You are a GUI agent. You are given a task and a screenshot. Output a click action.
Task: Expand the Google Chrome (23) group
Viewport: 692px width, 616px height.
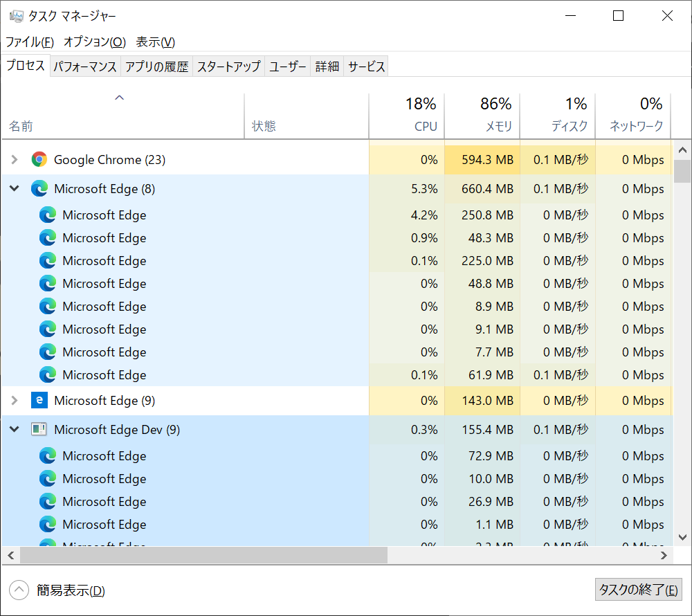click(x=15, y=159)
